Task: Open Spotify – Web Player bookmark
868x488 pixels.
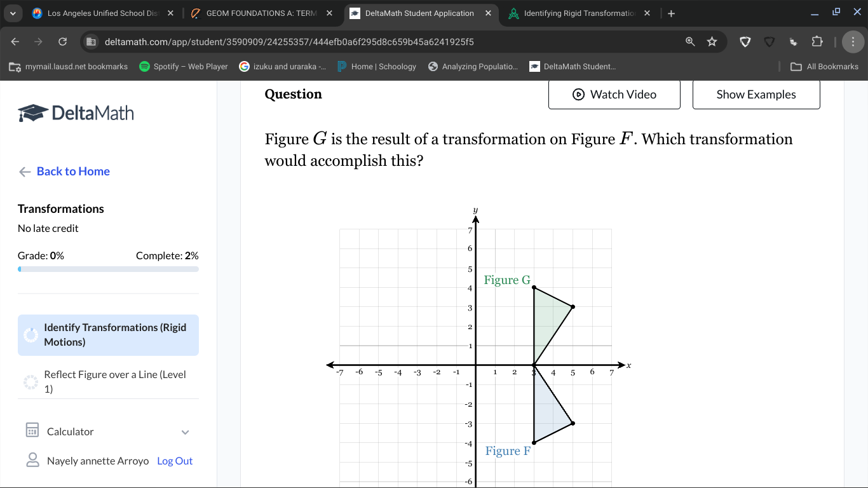Action: pos(184,67)
